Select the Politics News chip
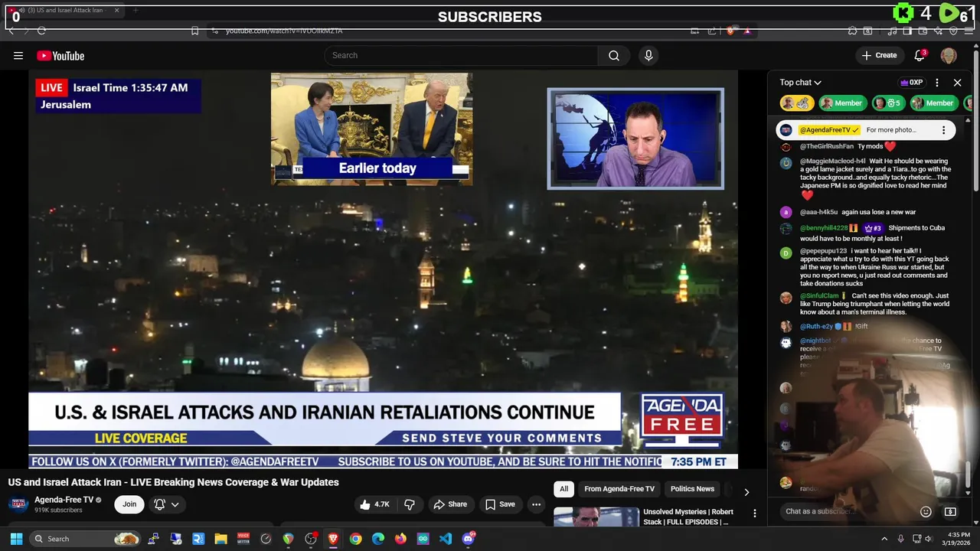980x551 pixels. (692, 489)
